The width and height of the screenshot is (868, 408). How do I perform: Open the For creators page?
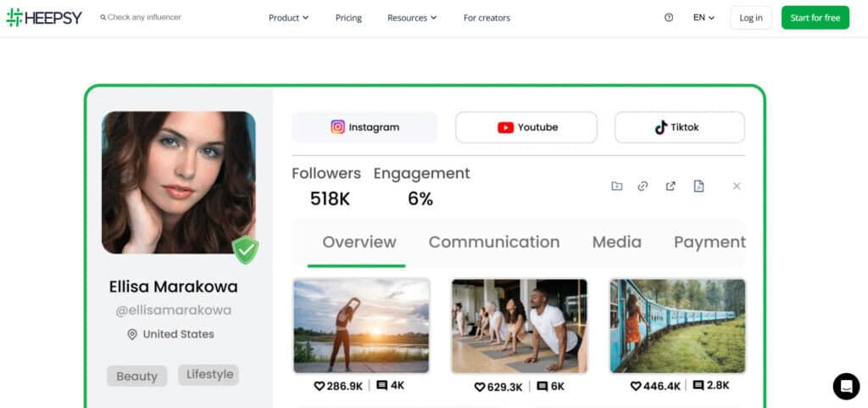tap(487, 18)
